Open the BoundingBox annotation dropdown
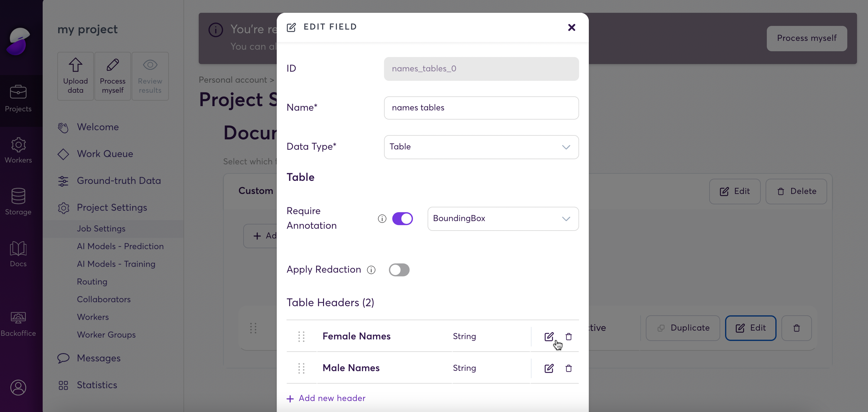The height and width of the screenshot is (412, 868). tap(503, 218)
